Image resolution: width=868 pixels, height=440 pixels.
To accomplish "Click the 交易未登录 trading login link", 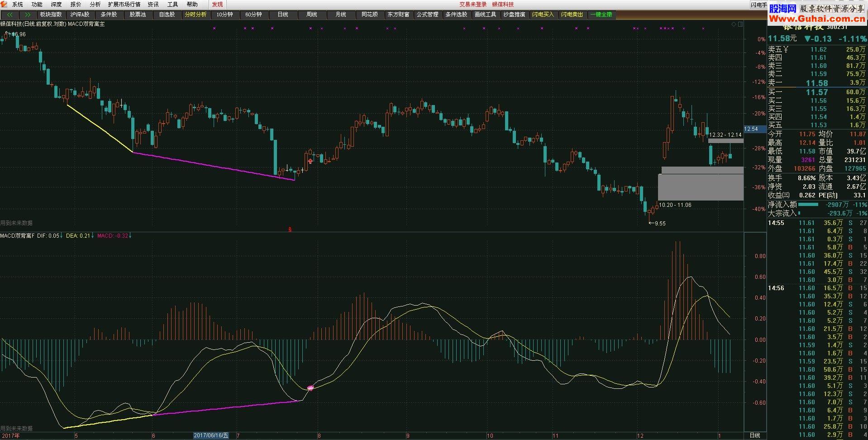I will [473, 4].
